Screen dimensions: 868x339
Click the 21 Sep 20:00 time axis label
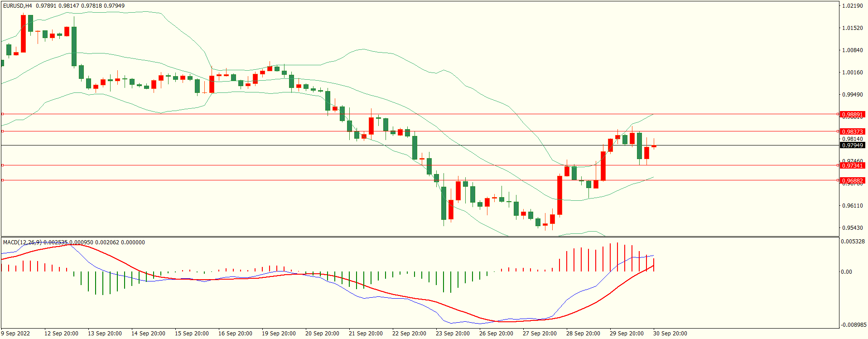pyautogui.click(x=365, y=334)
